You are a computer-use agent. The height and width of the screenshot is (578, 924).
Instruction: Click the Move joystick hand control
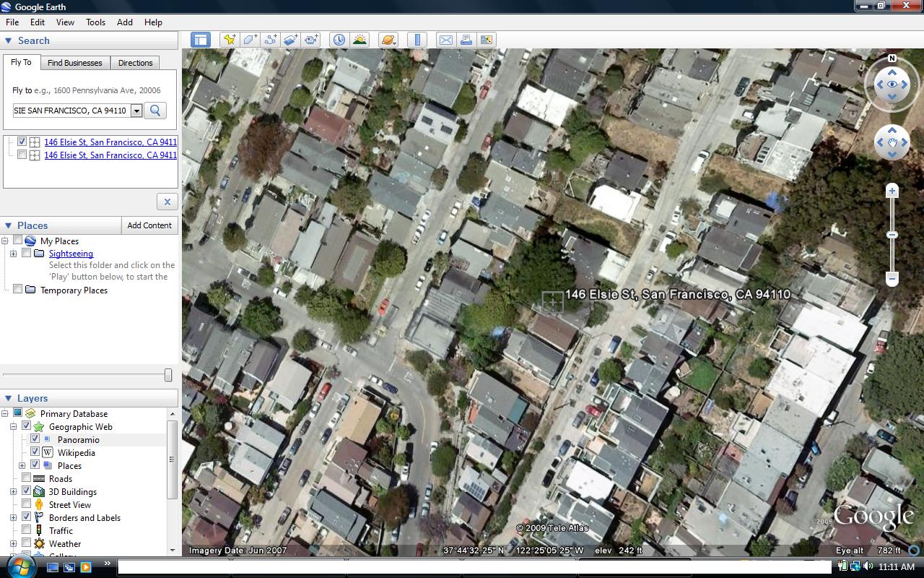pyautogui.click(x=892, y=143)
